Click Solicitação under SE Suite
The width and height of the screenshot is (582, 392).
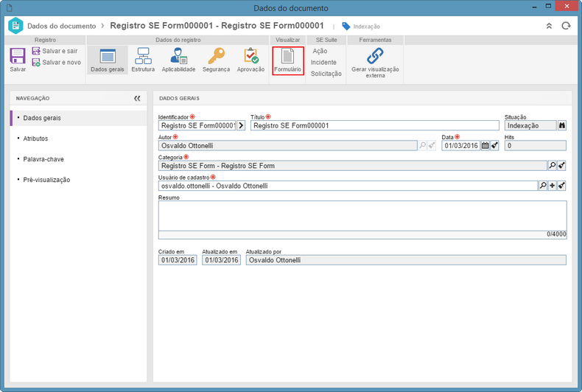(x=326, y=74)
